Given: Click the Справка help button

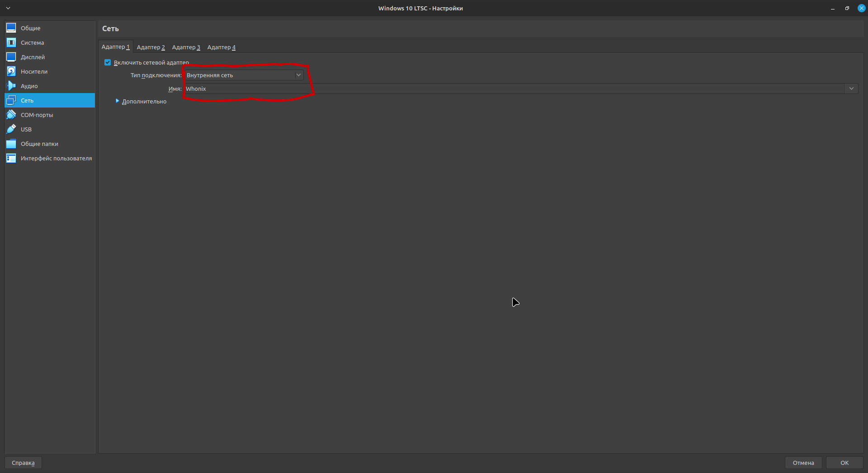Looking at the screenshot, I should tap(23, 463).
